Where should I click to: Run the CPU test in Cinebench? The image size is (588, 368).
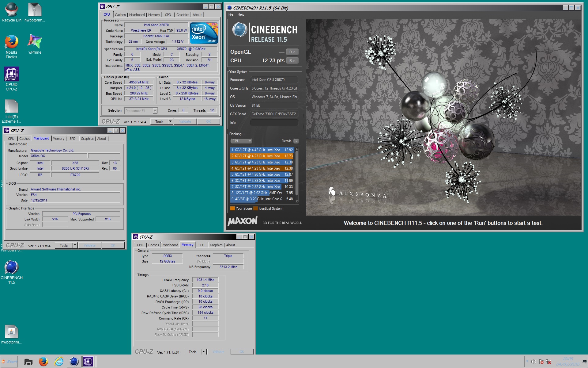click(292, 61)
